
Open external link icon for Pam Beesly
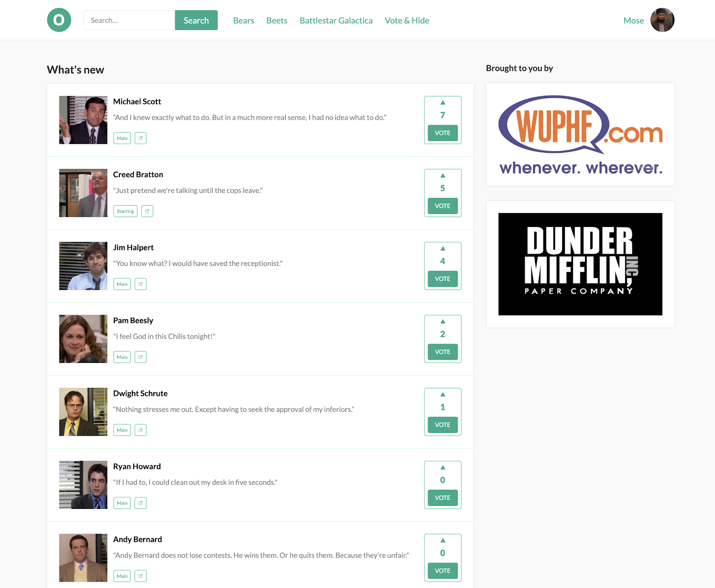tap(140, 357)
